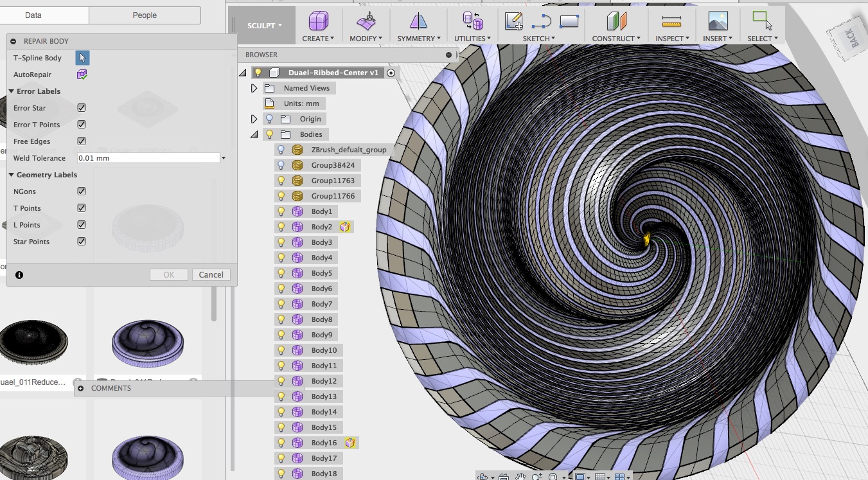Uncheck the Error T Points checkbox

pyautogui.click(x=82, y=125)
